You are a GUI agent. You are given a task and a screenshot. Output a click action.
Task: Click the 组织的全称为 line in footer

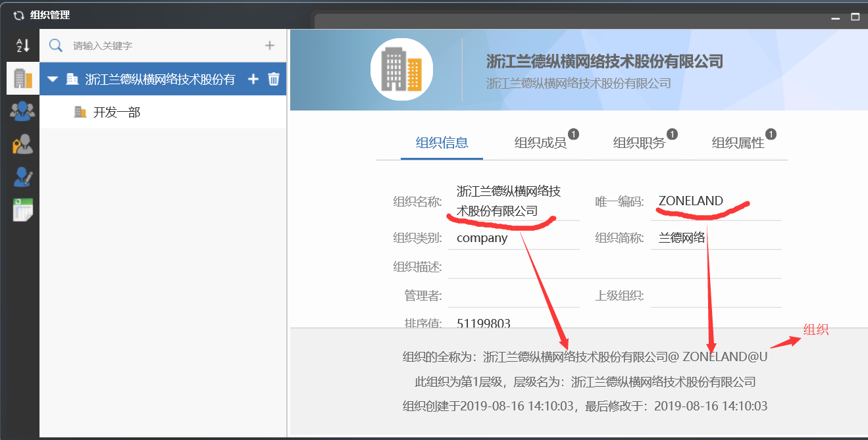pos(585,357)
